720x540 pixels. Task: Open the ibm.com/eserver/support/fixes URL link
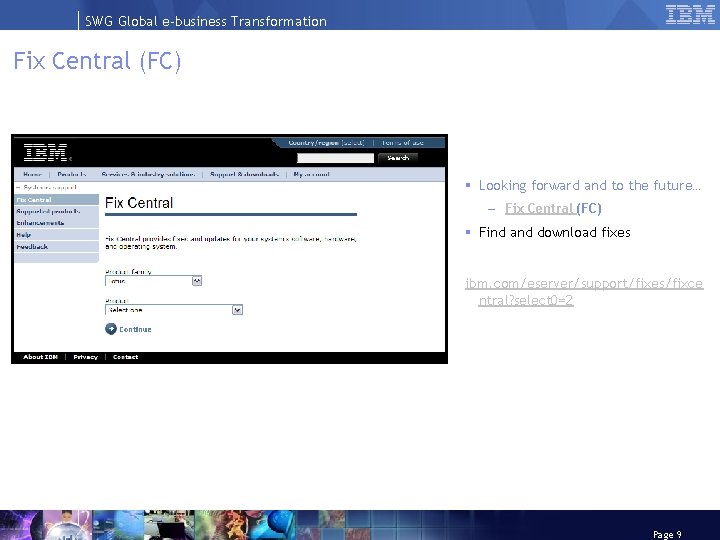(x=584, y=292)
